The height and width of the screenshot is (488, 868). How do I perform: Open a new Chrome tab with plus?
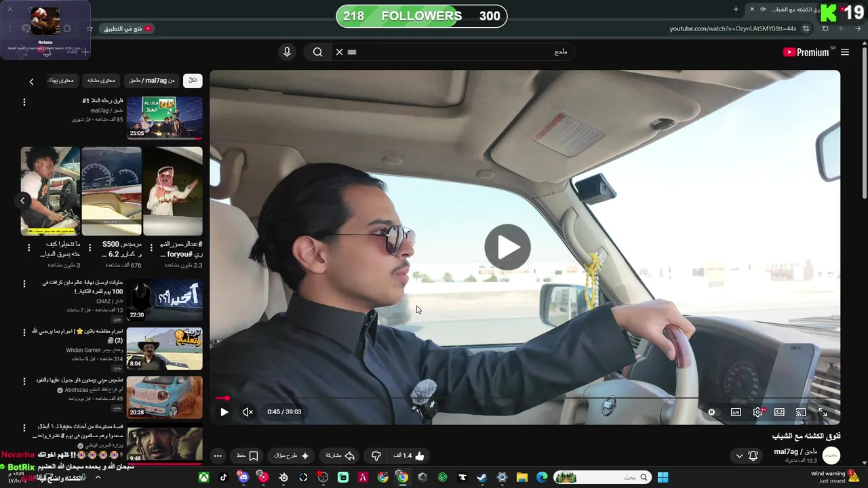point(736,9)
